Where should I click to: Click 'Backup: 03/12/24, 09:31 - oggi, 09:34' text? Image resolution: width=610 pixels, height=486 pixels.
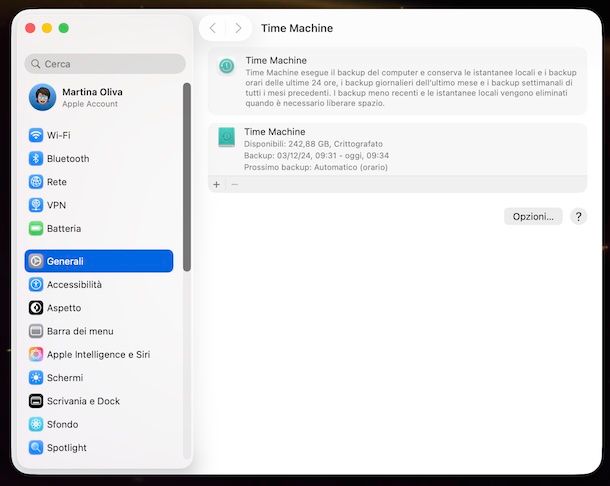tap(316, 156)
